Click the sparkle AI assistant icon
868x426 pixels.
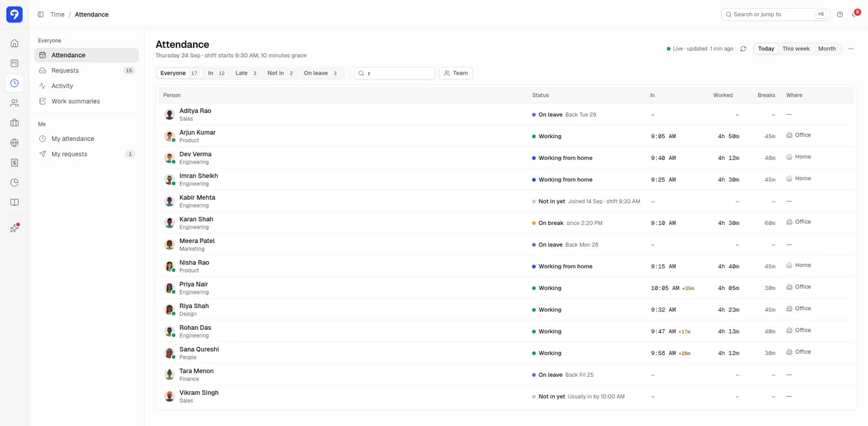14,228
